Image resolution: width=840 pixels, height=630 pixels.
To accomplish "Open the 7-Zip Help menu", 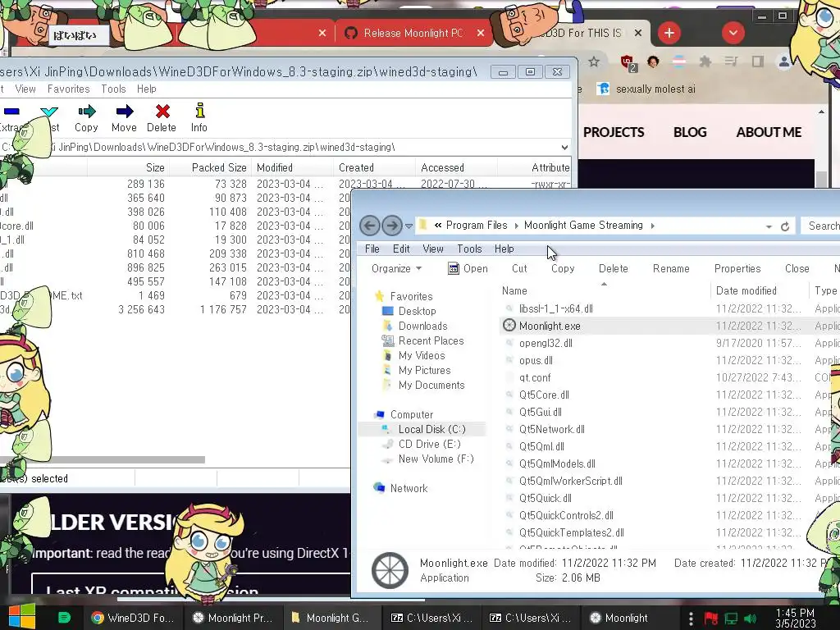I will 146,89.
